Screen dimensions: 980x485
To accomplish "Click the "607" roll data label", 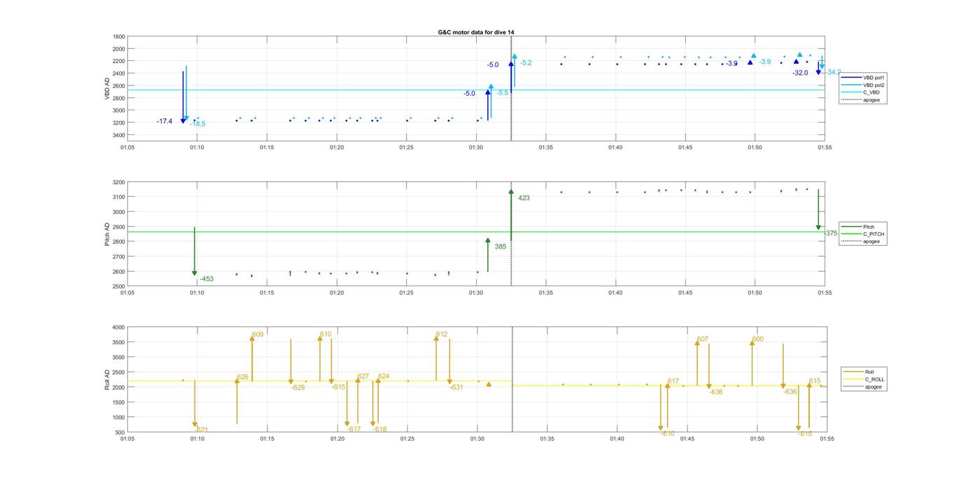I will [x=703, y=339].
